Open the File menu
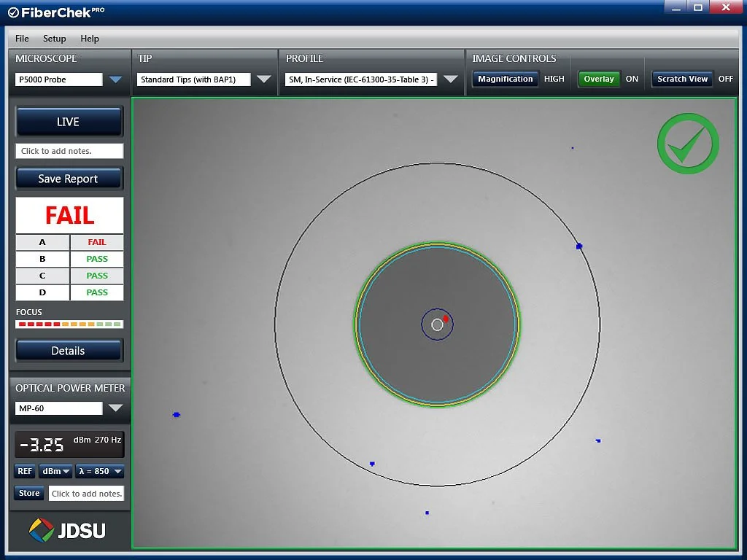Viewport: 747px width, 560px height. click(x=22, y=39)
